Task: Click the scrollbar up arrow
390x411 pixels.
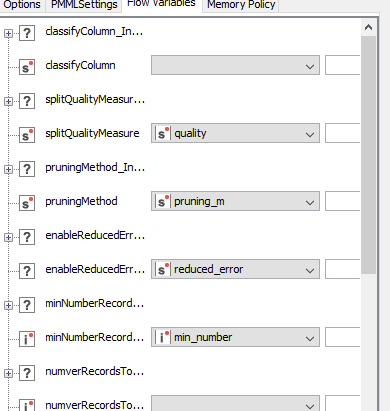Action: click(368, 27)
